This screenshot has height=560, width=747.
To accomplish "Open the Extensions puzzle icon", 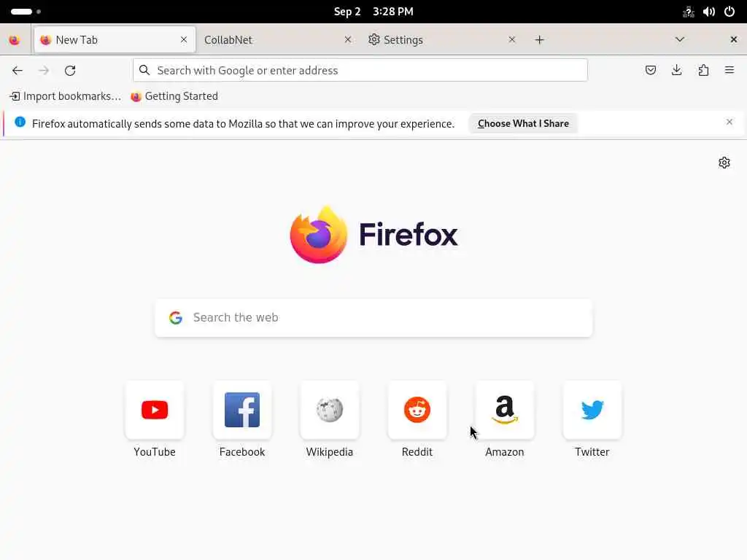I will point(703,71).
